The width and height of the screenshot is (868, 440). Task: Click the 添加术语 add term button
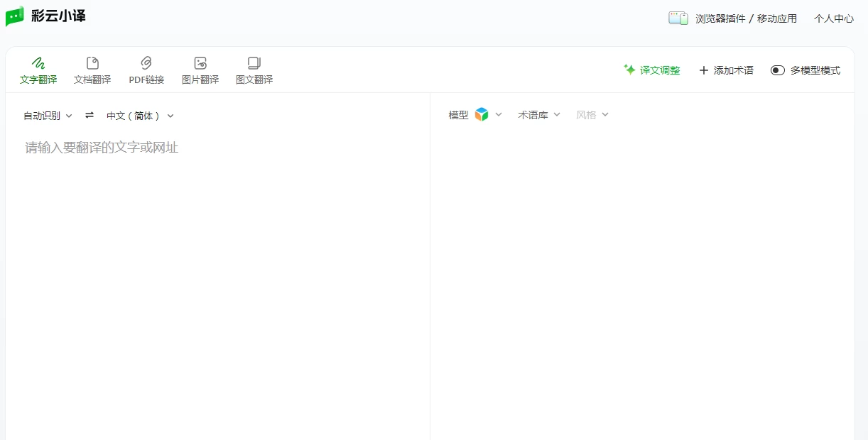click(x=727, y=70)
